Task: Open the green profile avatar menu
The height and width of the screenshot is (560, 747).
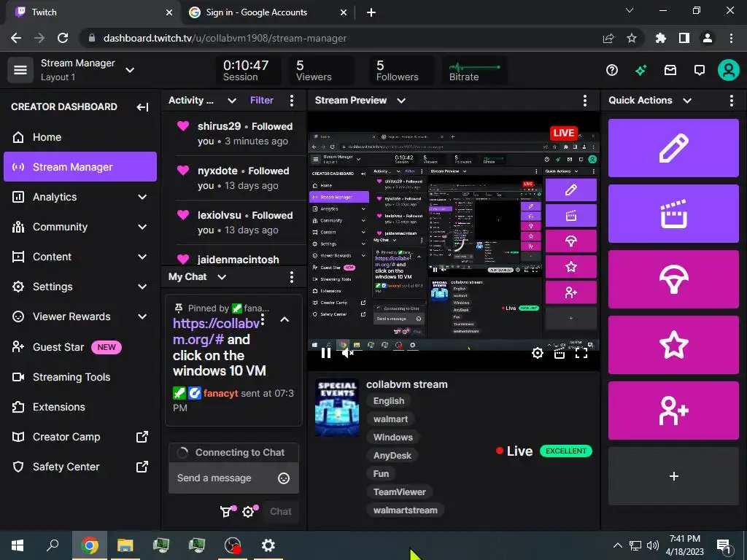Action: click(x=729, y=71)
